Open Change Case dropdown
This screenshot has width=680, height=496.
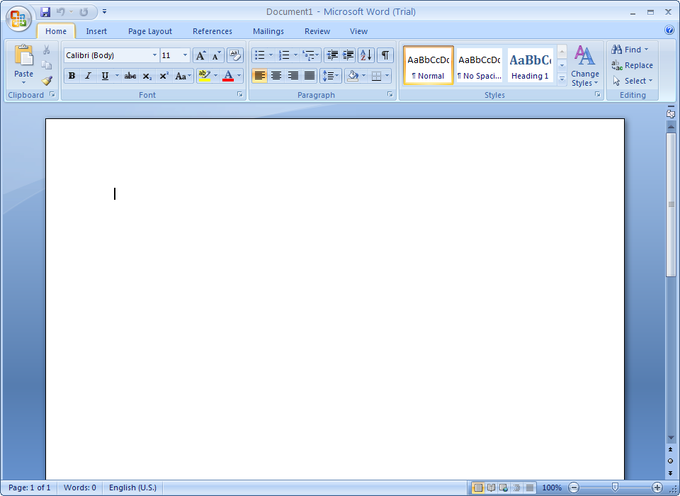click(x=183, y=76)
